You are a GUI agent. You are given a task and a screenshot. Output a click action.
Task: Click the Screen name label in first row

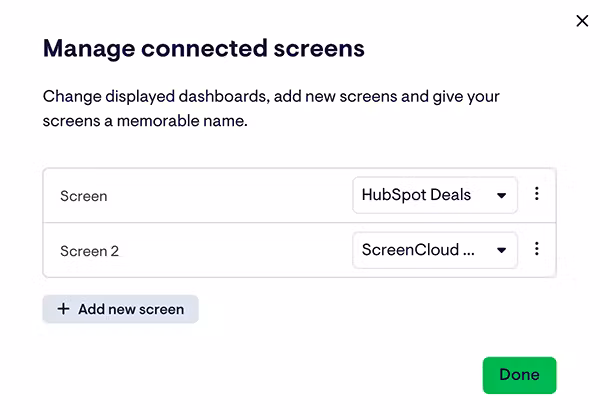click(x=84, y=196)
